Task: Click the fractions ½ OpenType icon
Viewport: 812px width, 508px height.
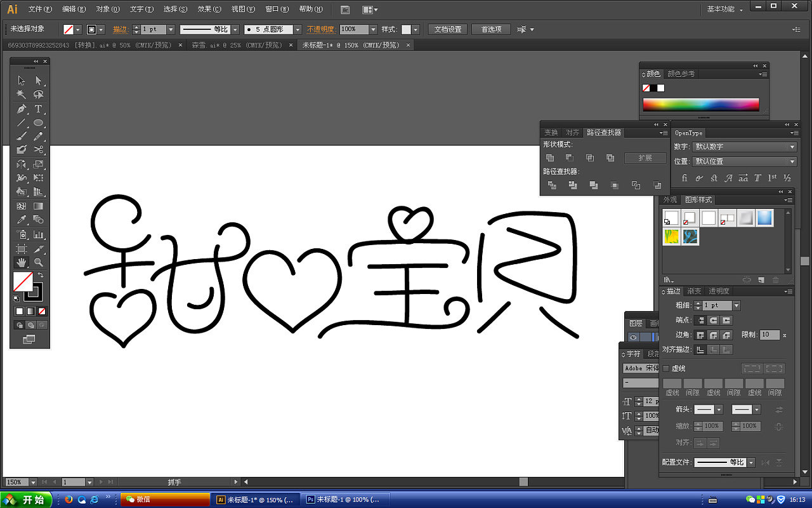Action: point(787,178)
